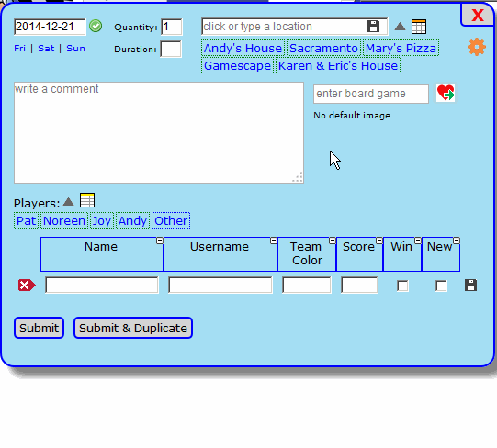497x448 pixels.
Task: Collapse the Name column with minus box
Action: 160,241
